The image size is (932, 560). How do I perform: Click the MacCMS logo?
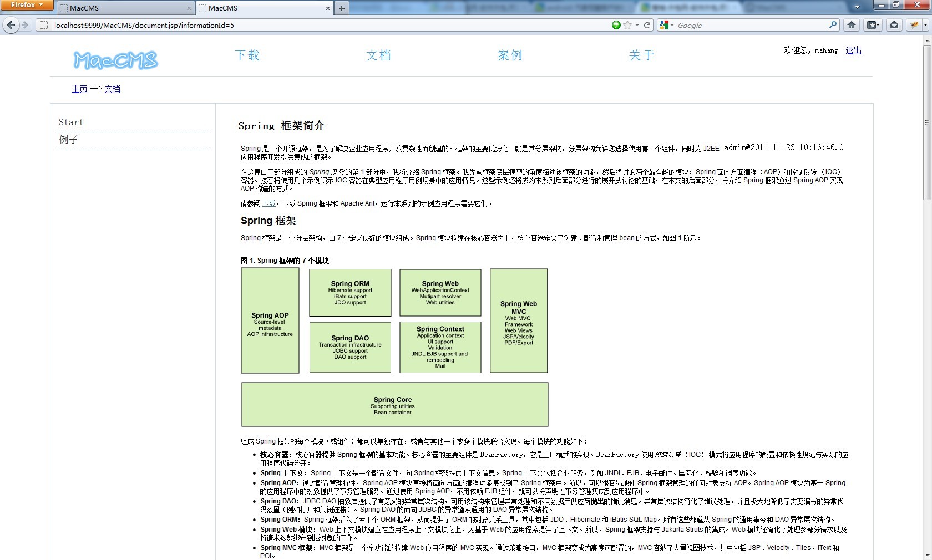coord(115,60)
